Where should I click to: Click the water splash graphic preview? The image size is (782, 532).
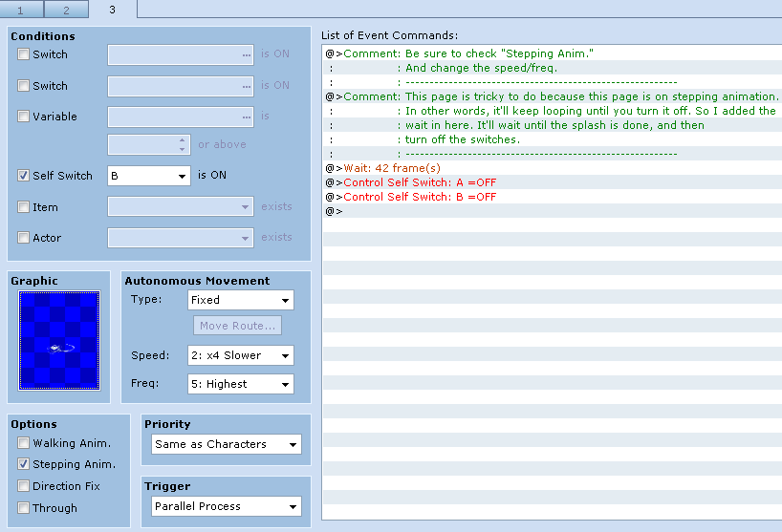59,341
